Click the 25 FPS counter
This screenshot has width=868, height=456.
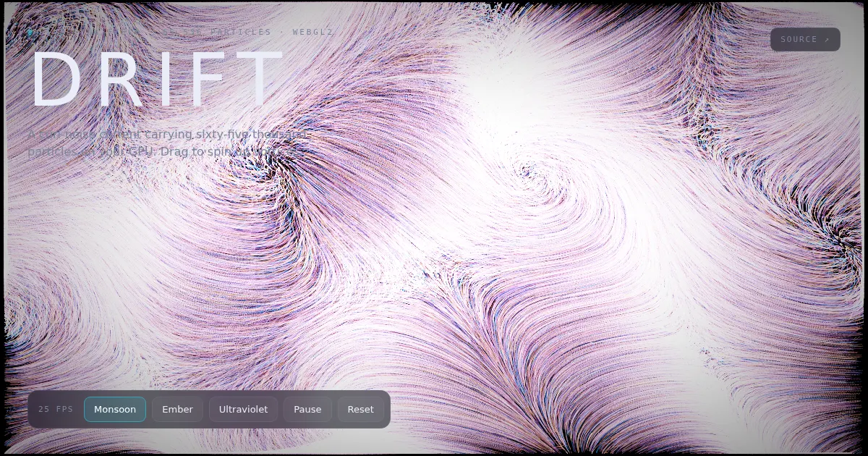(56, 409)
